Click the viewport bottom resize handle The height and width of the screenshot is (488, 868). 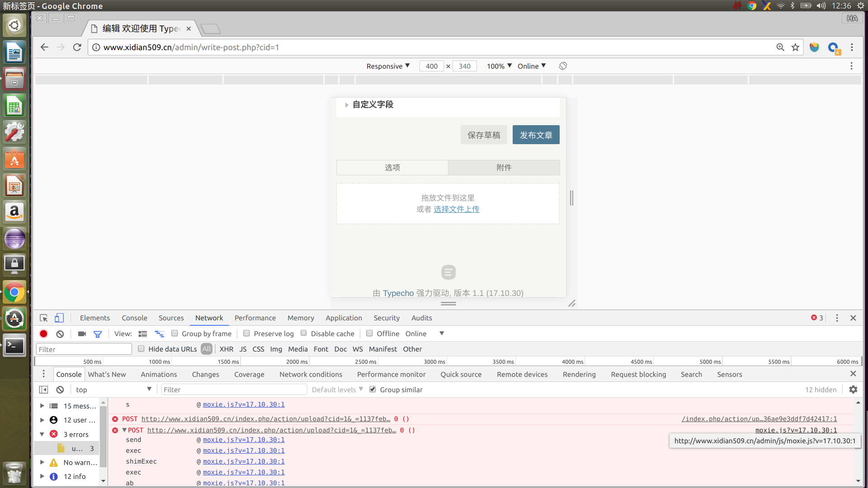point(448,304)
